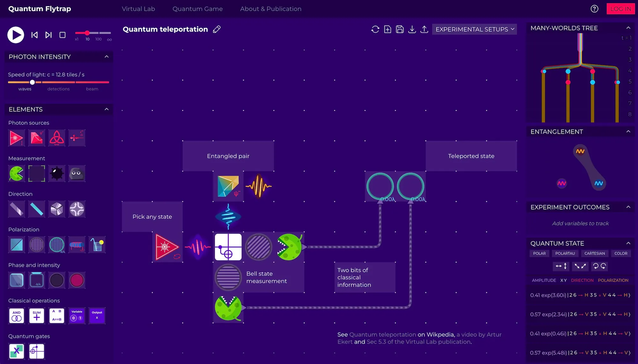Click the save experiment icon

(400, 29)
